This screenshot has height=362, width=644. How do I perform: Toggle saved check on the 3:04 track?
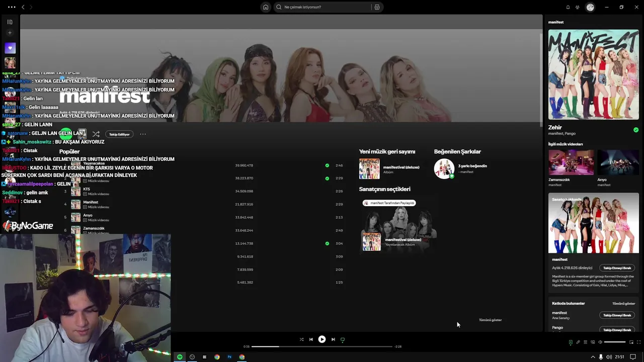pyautogui.click(x=327, y=243)
